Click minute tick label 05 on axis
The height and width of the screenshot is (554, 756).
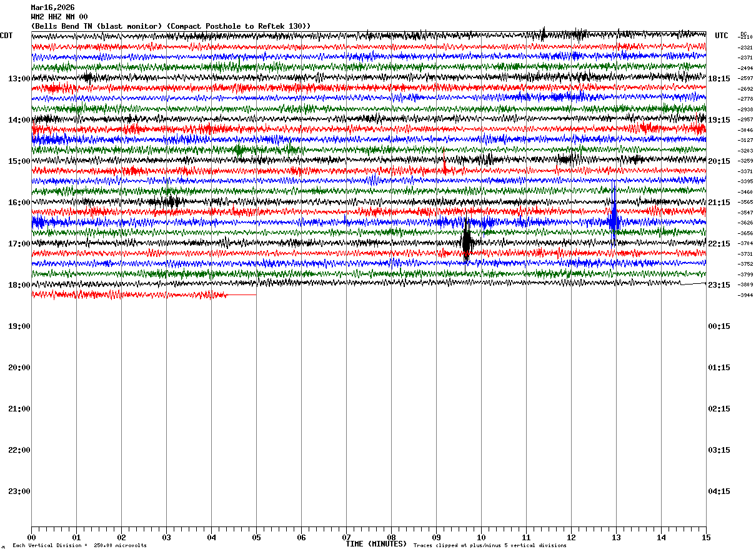pyautogui.click(x=256, y=538)
